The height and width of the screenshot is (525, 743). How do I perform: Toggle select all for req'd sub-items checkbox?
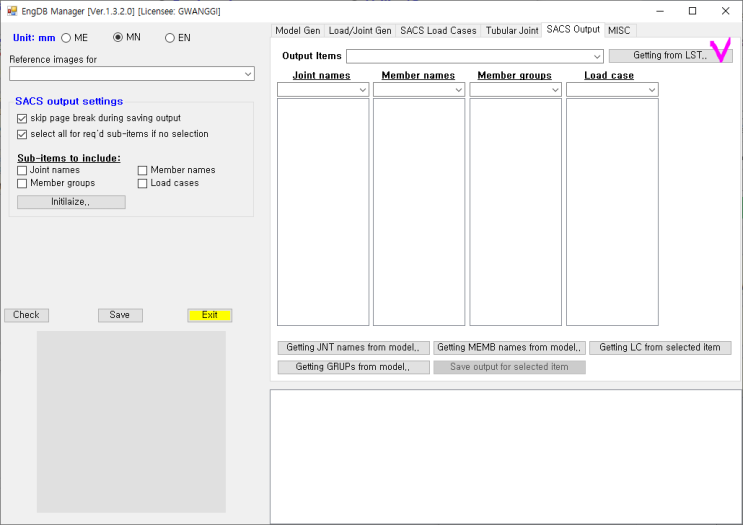(x=22, y=135)
